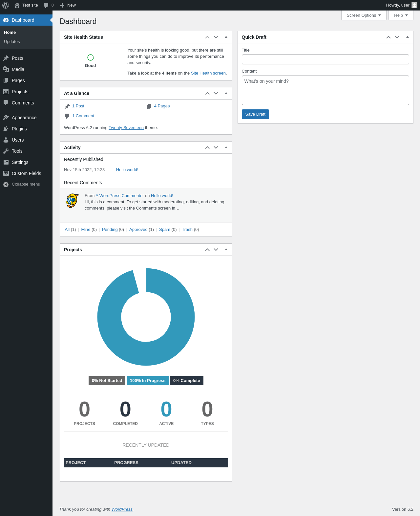Click the commenter avatar in Recent Comments
This screenshot has width=420, height=516.
tap(73, 201)
